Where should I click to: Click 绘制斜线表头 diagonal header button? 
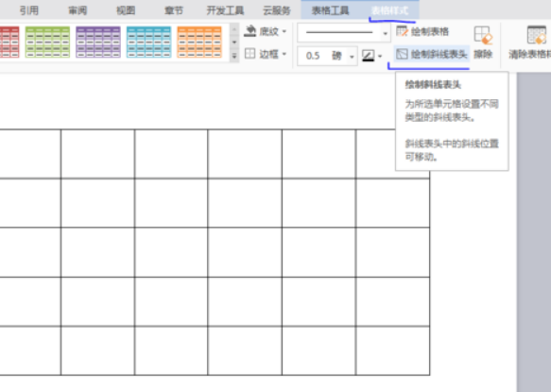[432, 54]
